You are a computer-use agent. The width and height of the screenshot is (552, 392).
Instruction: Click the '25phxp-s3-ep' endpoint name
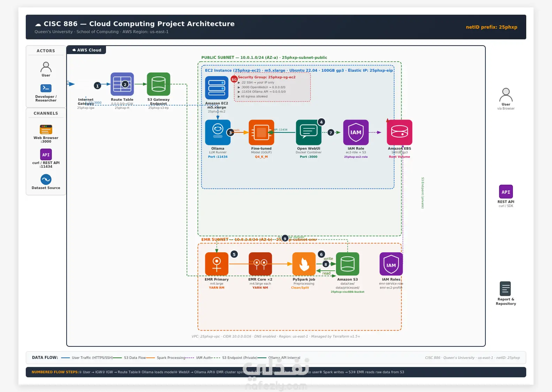[159, 108]
